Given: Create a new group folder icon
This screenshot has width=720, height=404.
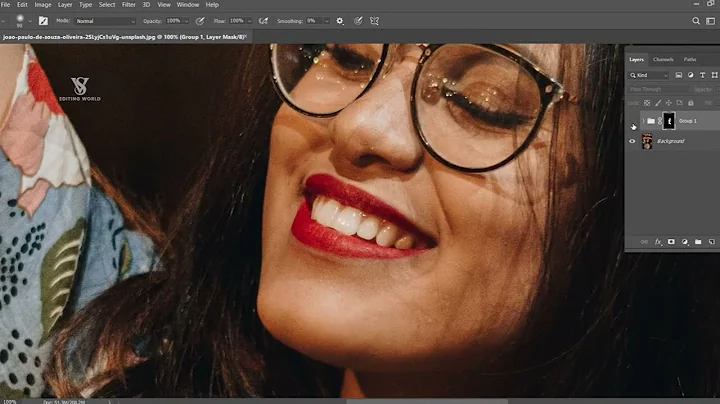Looking at the screenshot, I should 698,242.
